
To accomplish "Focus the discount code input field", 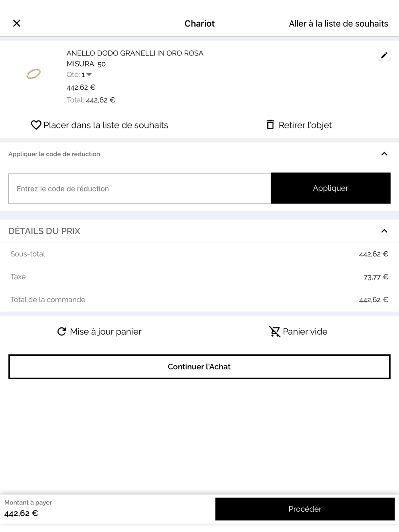I will (x=140, y=189).
